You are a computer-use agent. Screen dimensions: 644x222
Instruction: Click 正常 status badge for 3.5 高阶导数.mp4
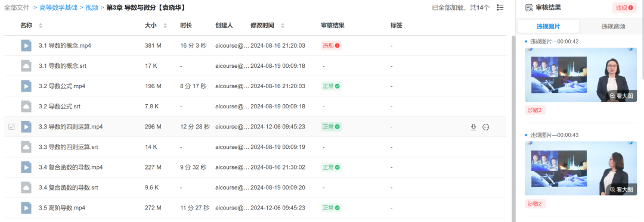tap(331, 208)
